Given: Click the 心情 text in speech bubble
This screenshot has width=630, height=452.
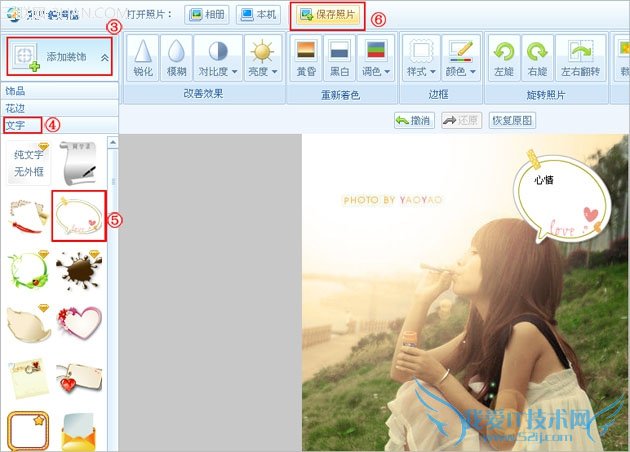Looking at the screenshot, I should pyautogui.click(x=544, y=180).
